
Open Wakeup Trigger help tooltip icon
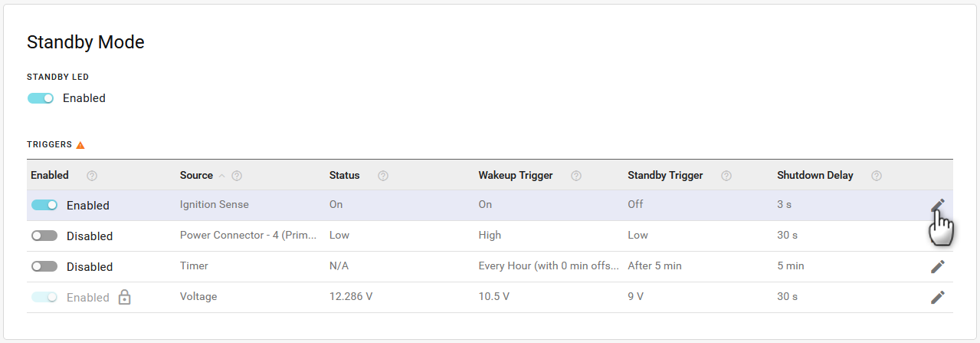(x=576, y=176)
